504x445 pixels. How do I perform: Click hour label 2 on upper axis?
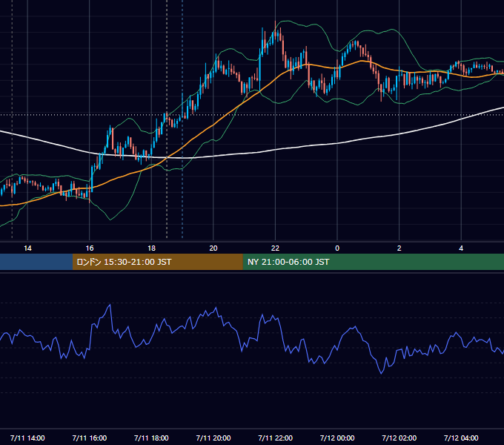coord(399,248)
